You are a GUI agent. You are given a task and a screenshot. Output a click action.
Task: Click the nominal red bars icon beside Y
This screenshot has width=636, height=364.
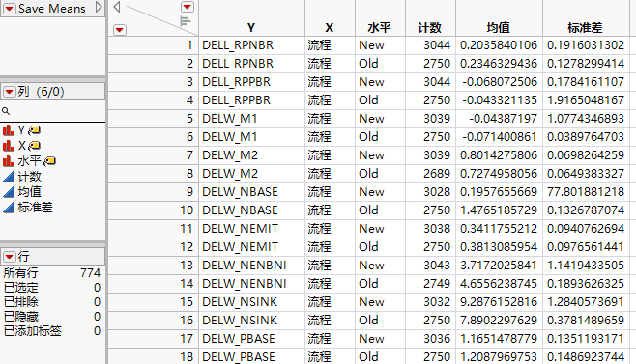pos(9,130)
